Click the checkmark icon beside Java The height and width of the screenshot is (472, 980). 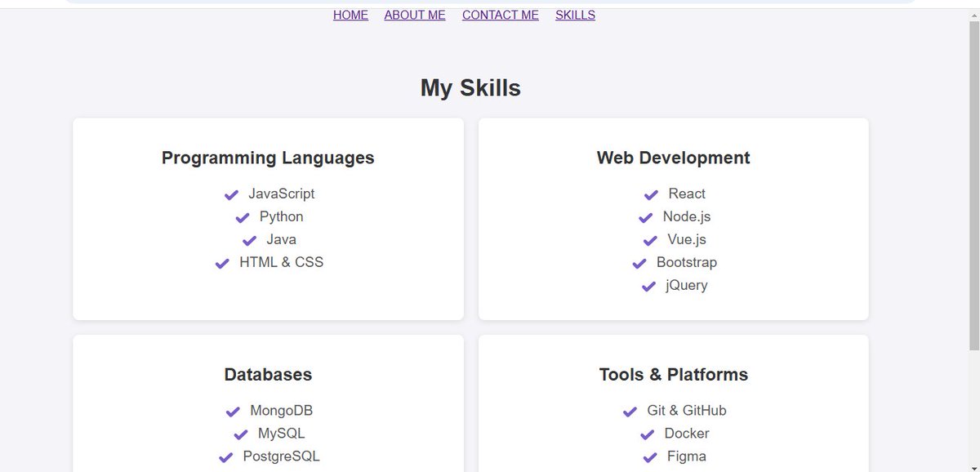coord(249,241)
